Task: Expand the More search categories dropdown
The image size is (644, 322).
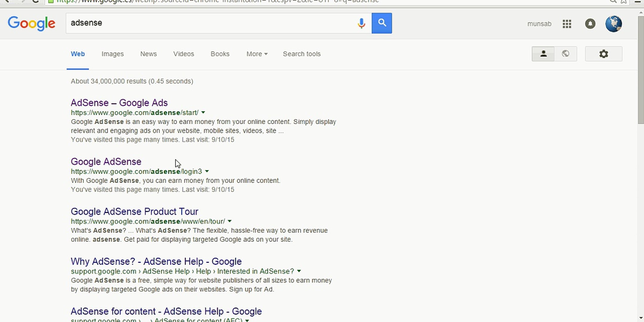Action: tap(257, 54)
